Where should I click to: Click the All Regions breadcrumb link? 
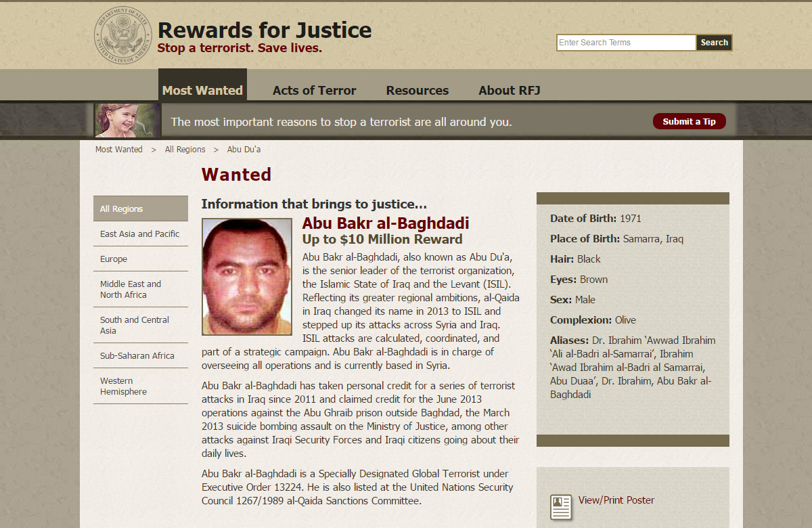(x=185, y=150)
